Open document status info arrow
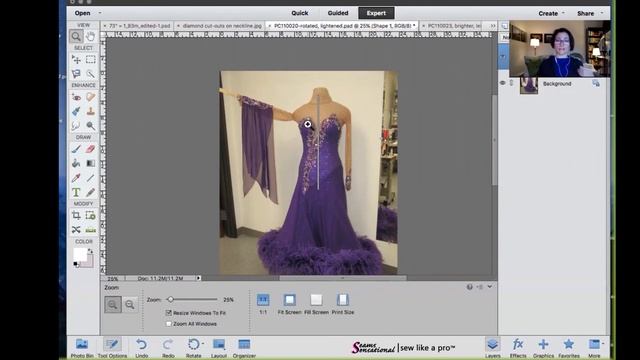The height and width of the screenshot is (360, 640). point(198,278)
